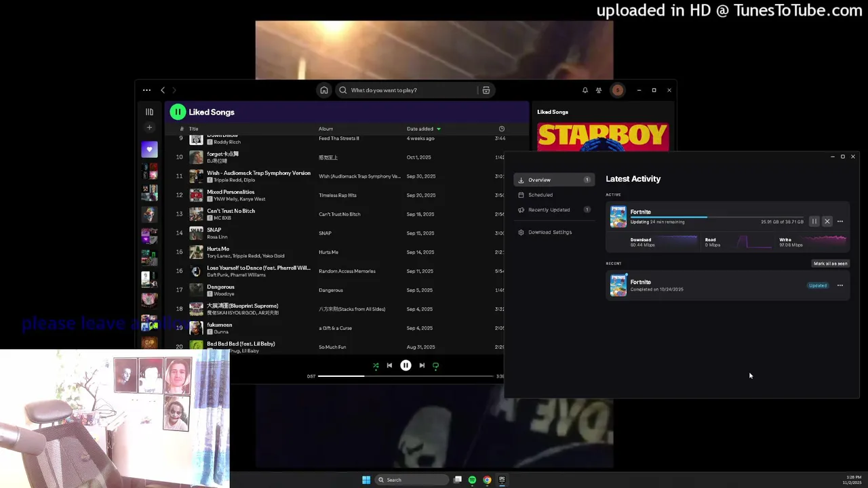Viewport: 868px width, 488px height.
Task: Toggle repeat in Spotify player
Action: [x=436, y=365]
